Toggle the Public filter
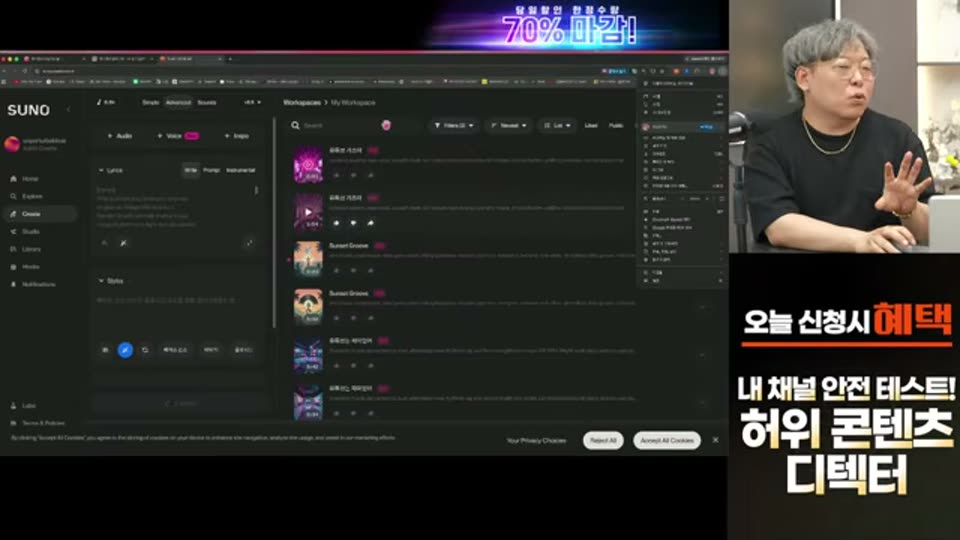 616,126
